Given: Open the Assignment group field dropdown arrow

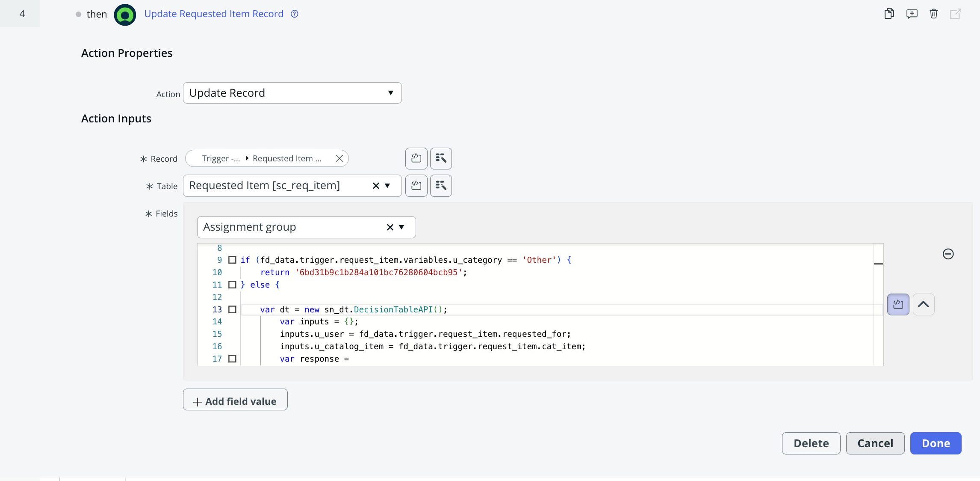Looking at the screenshot, I should [x=401, y=227].
